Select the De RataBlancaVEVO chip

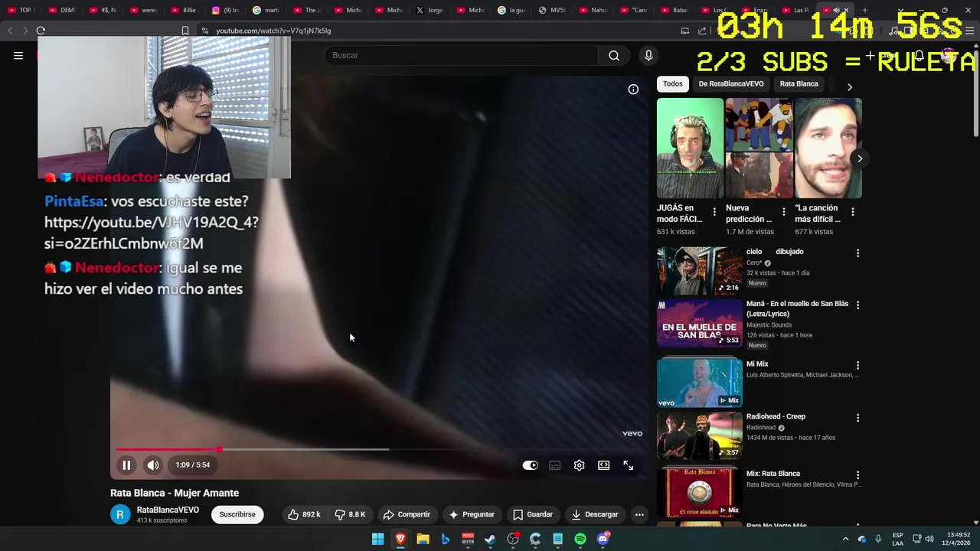point(731,83)
